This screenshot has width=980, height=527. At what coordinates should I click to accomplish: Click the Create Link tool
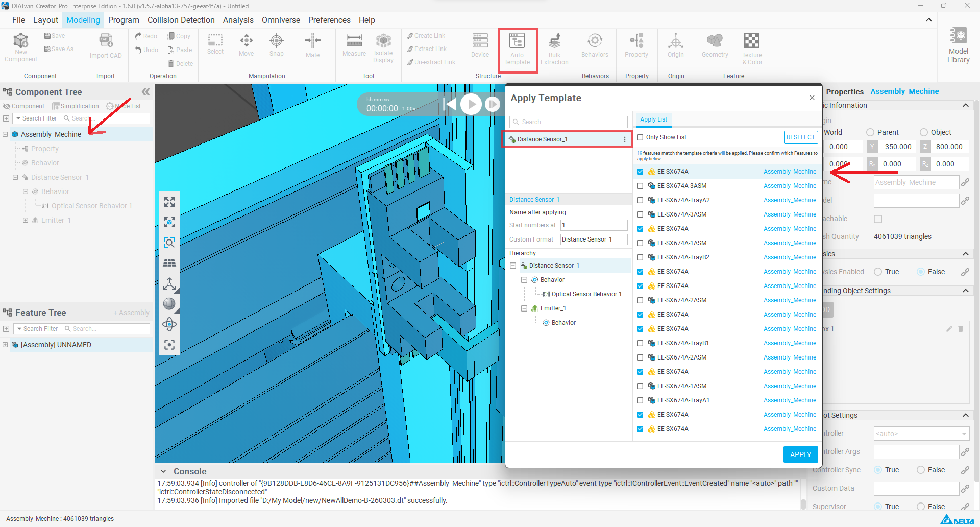(x=426, y=36)
